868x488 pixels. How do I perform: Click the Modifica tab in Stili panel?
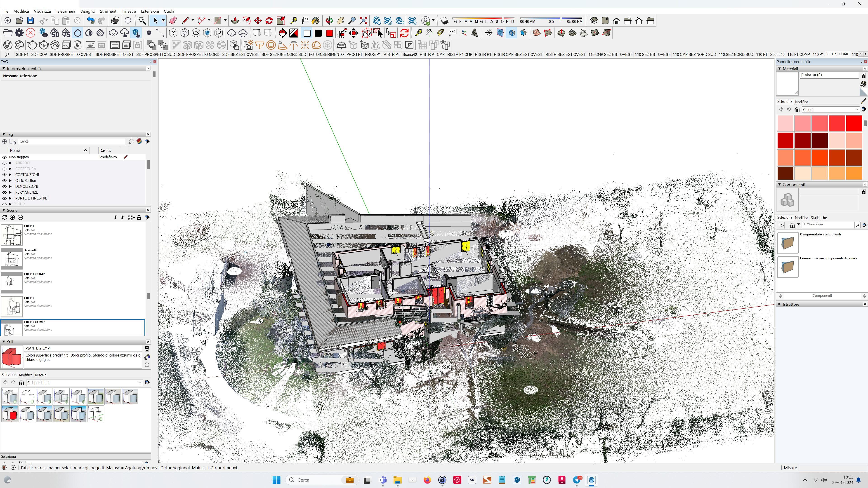click(26, 375)
